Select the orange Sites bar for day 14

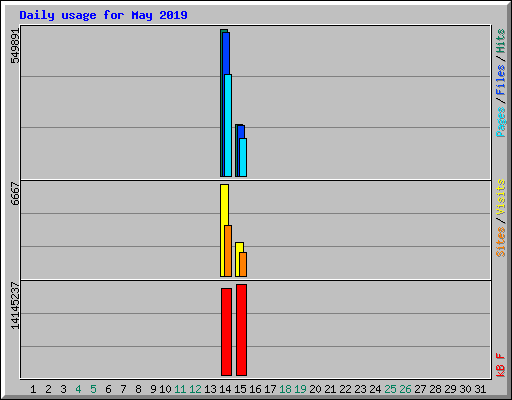tap(228, 251)
